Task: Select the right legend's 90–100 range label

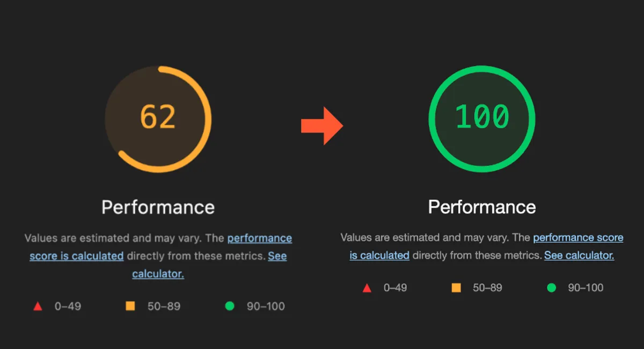Action: click(586, 288)
